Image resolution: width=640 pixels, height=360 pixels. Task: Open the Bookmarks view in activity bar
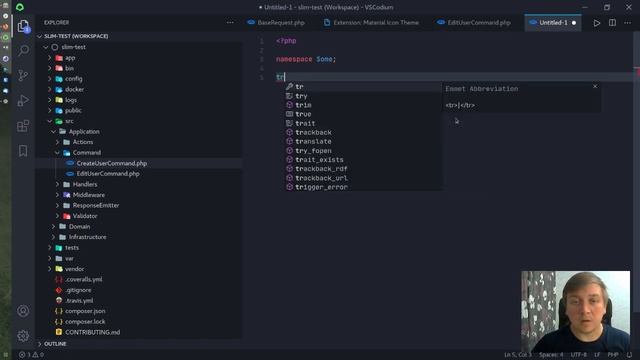(x=23, y=151)
